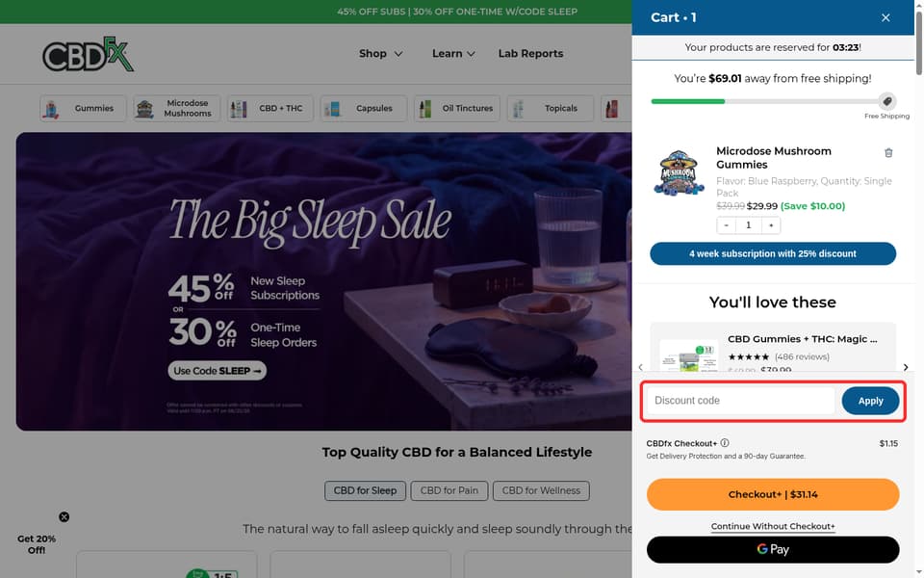Open The Big Sleep Sale hero banner
The width and height of the screenshot is (924, 578).
click(x=323, y=281)
